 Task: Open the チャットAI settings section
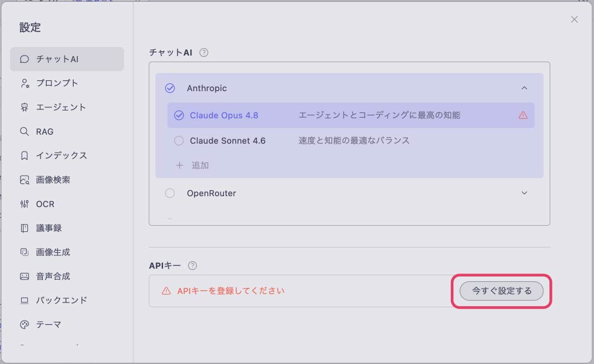click(x=67, y=59)
